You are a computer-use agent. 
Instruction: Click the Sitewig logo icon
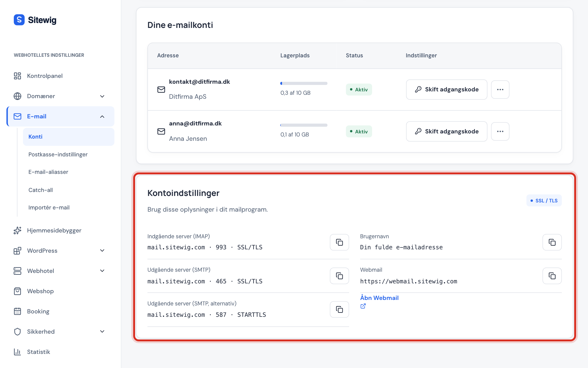pyautogui.click(x=19, y=20)
